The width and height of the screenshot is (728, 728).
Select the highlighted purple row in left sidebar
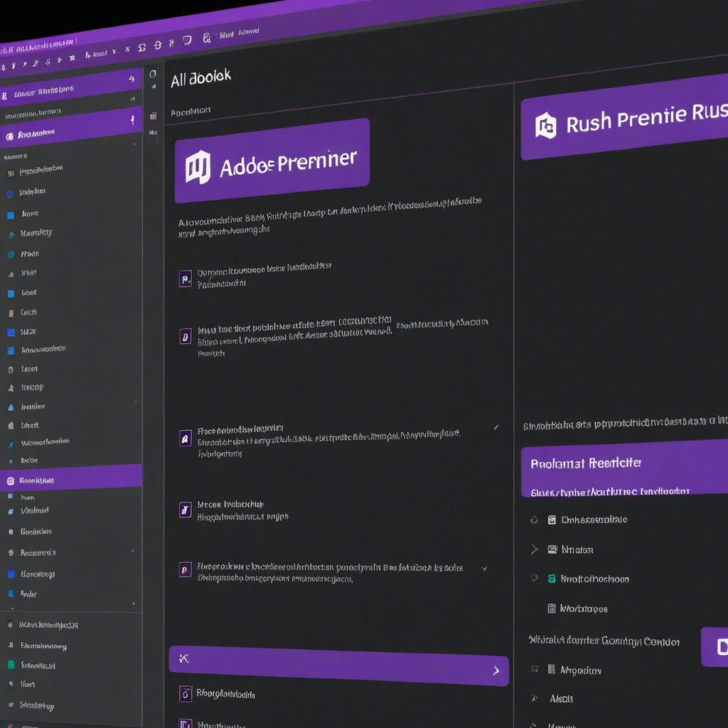pos(70,478)
